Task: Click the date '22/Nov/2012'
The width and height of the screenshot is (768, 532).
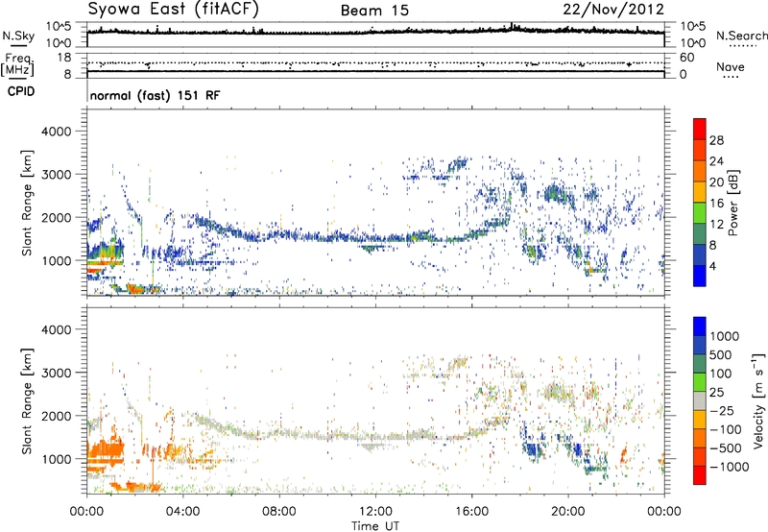Action: tap(613, 10)
